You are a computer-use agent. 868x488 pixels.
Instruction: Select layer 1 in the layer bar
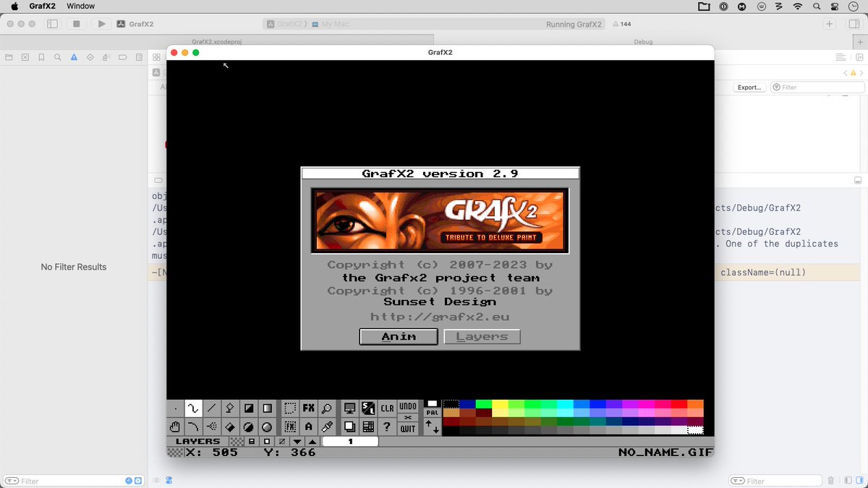pos(350,441)
